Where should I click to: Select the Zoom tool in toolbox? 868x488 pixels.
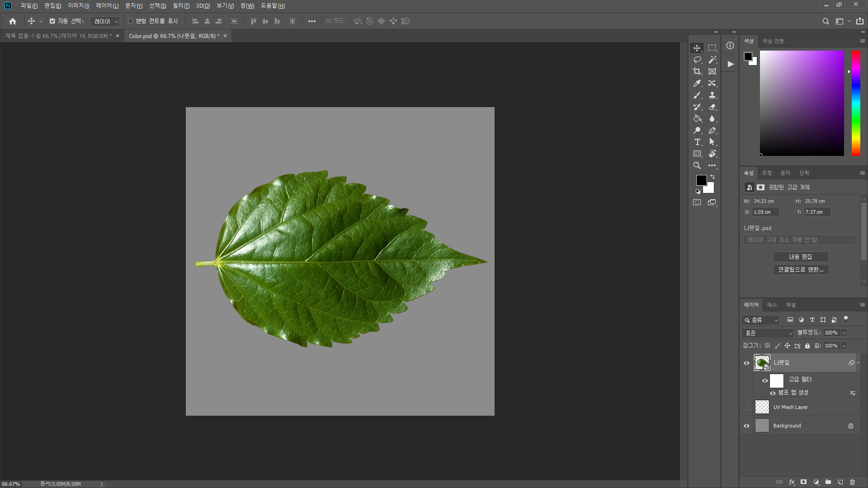pyautogui.click(x=697, y=165)
